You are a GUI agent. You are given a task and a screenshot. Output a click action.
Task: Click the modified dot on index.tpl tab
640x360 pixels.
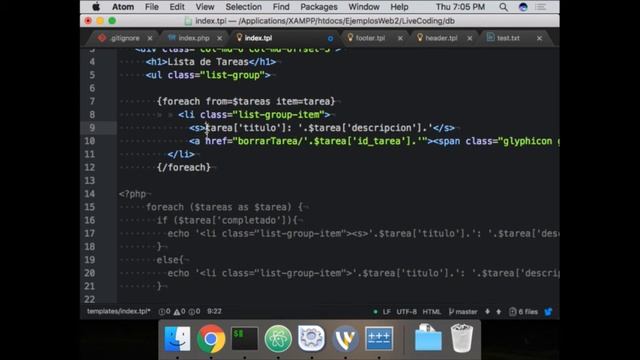(x=330, y=38)
